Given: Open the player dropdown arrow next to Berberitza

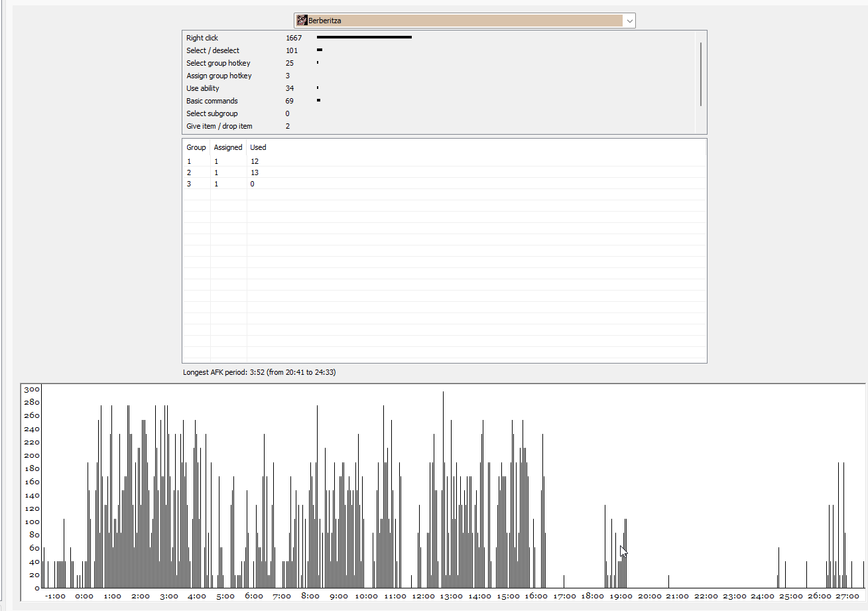Looking at the screenshot, I should point(629,21).
